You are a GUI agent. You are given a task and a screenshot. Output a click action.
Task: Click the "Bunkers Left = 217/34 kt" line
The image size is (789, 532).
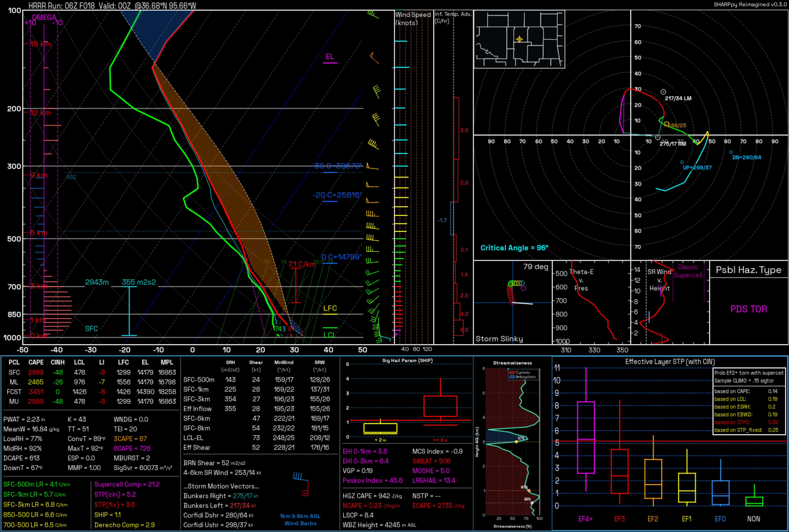(220, 506)
